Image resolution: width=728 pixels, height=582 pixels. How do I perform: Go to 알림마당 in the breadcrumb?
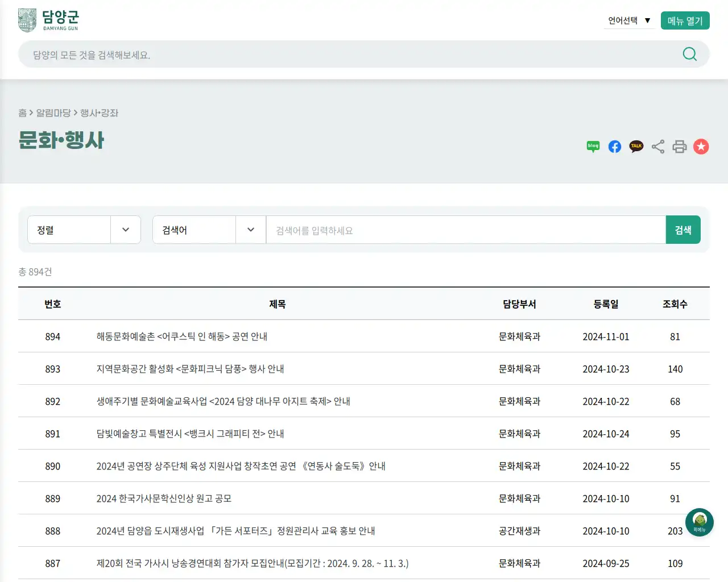[x=55, y=113]
